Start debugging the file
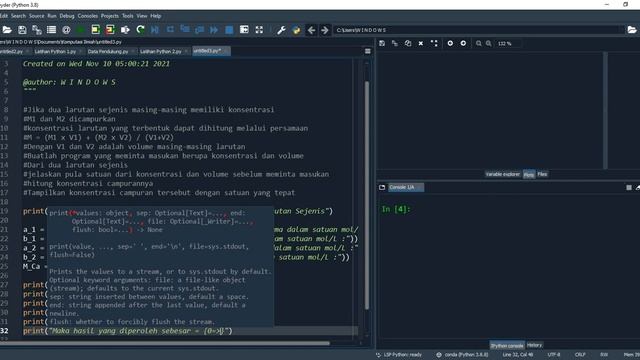The image size is (640, 360). [155, 30]
